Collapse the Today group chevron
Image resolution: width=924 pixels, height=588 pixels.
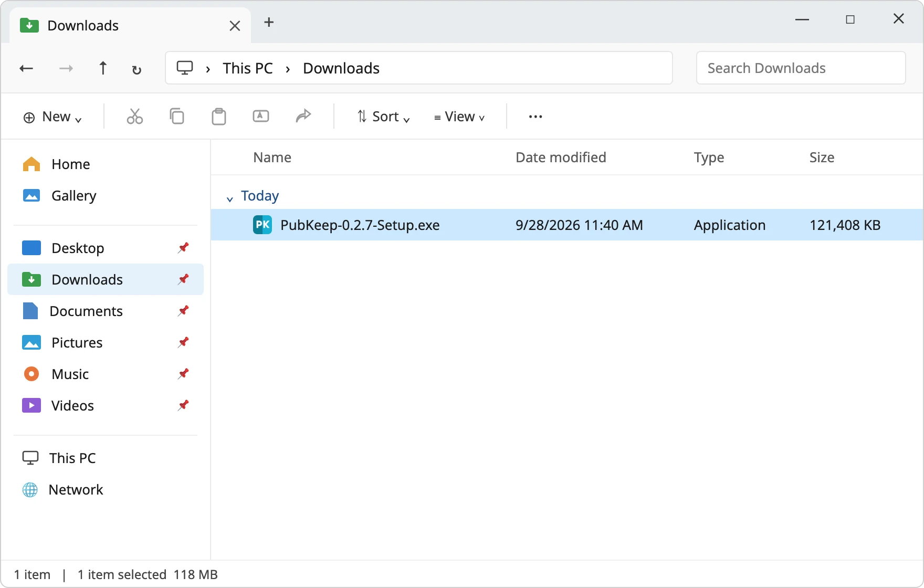click(229, 199)
